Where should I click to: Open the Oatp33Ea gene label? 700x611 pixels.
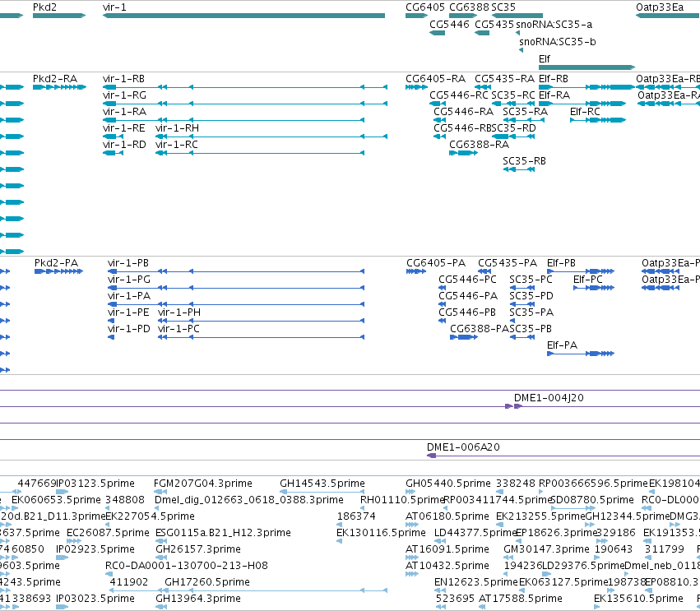click(x=660, y=7)
